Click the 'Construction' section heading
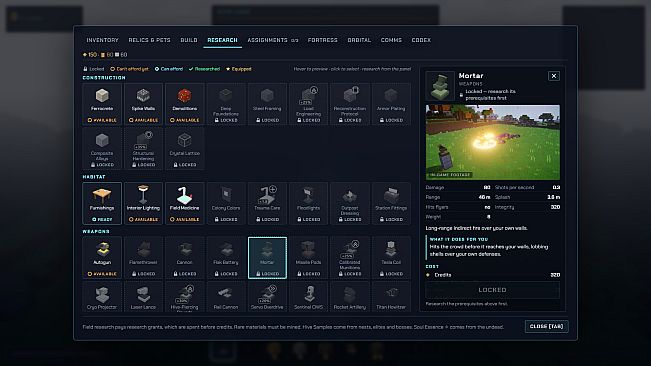The height and width of the screenshot is (366, 651). pos(104,78)
